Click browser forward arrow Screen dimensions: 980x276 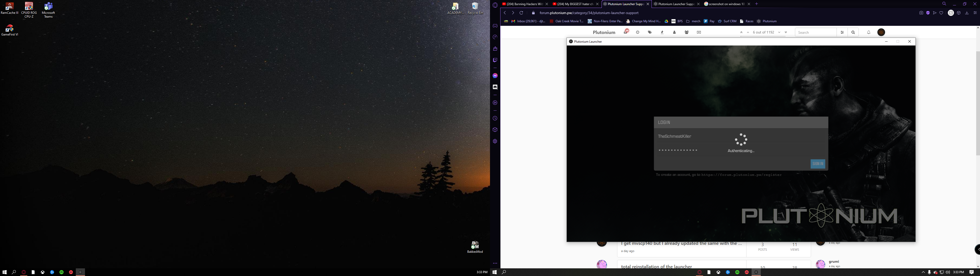click(513, 13)
